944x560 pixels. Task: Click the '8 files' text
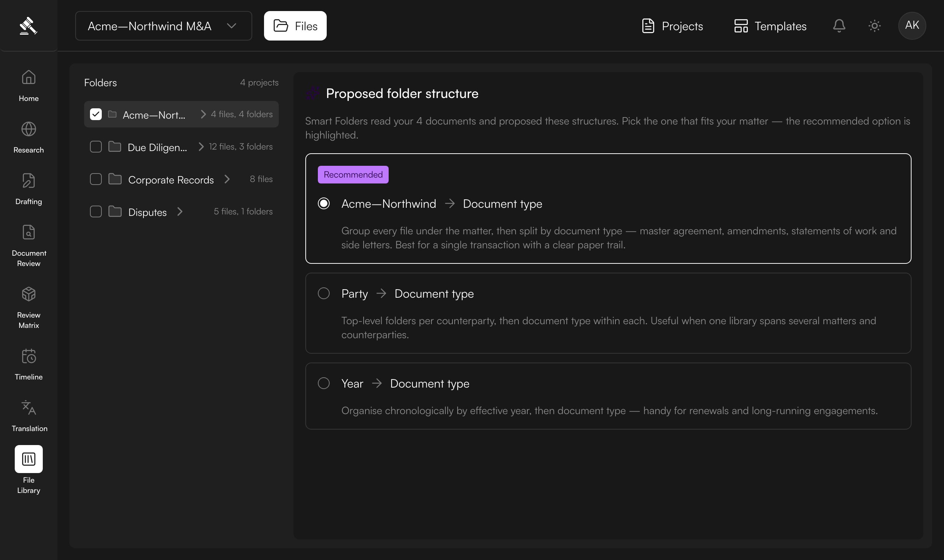pyautogui.click(x=261, y=179)
